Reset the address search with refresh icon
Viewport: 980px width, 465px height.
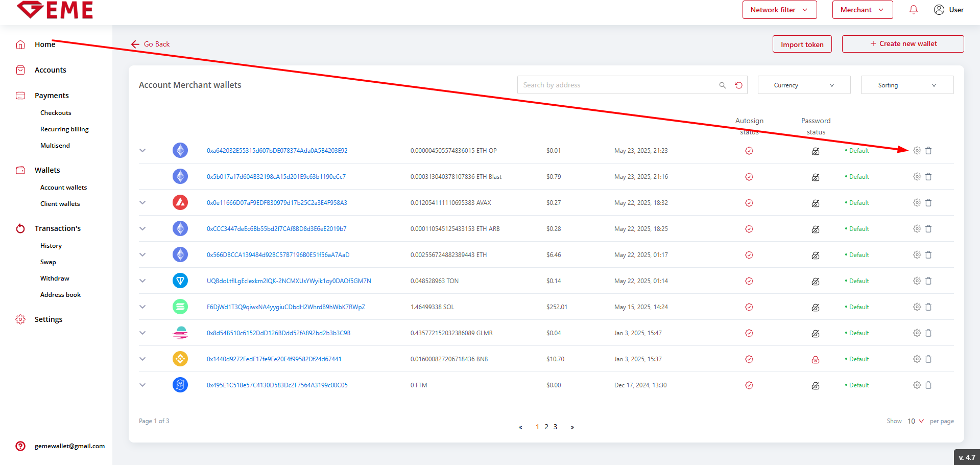tap(738, 85)
